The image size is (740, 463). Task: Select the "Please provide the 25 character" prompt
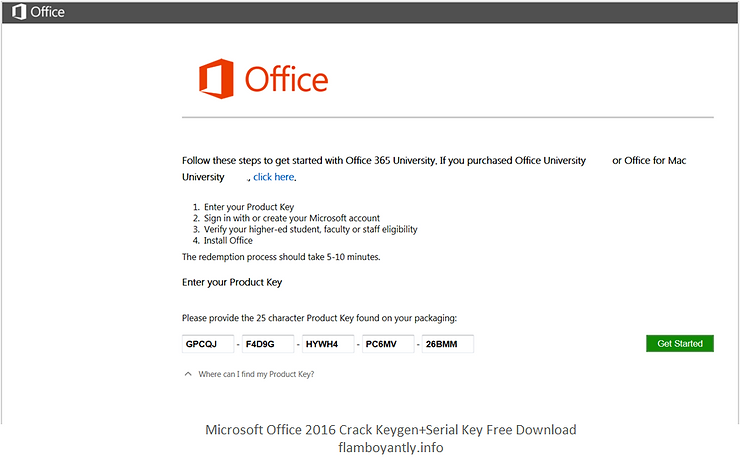pyautogui.click(x=319, y=318)
